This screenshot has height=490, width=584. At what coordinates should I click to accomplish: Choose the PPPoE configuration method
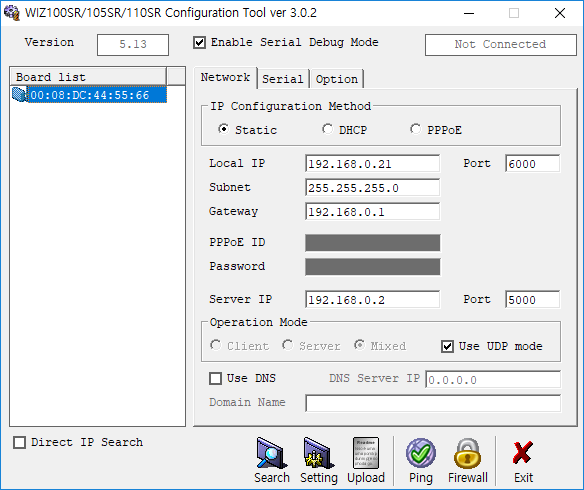(415, 129)
